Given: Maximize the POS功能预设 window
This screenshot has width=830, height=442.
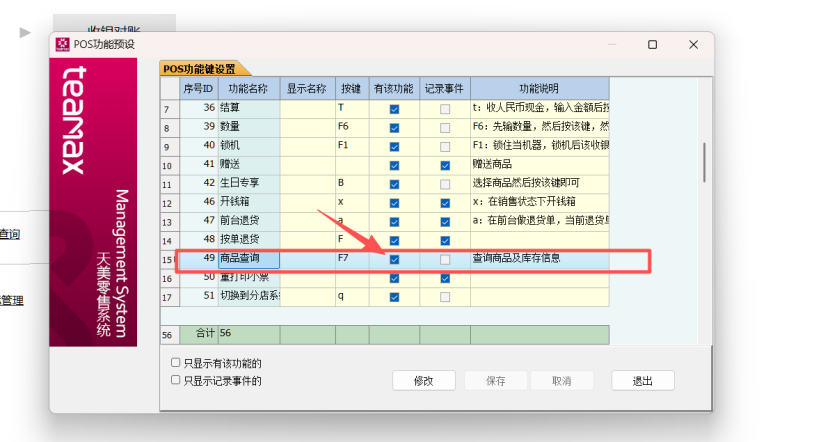Looking at the screenshot, I should (652, 44).
